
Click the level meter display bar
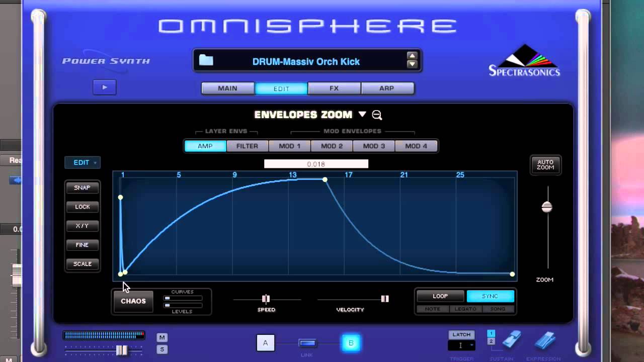click(104, 335)
